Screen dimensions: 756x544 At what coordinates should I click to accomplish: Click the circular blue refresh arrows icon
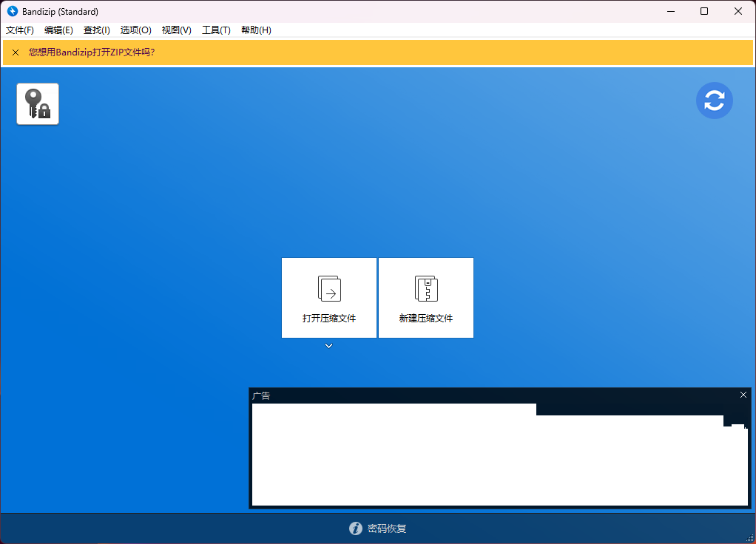point(714,101)
